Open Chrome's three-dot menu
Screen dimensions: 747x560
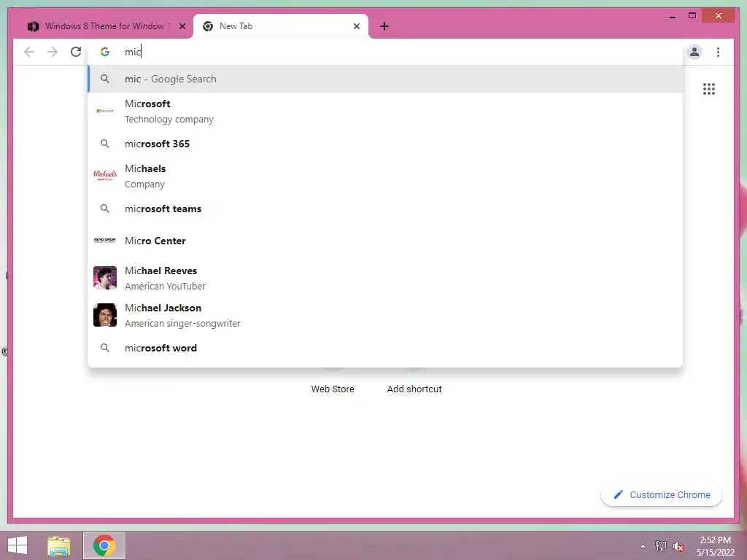coord(718,52)
